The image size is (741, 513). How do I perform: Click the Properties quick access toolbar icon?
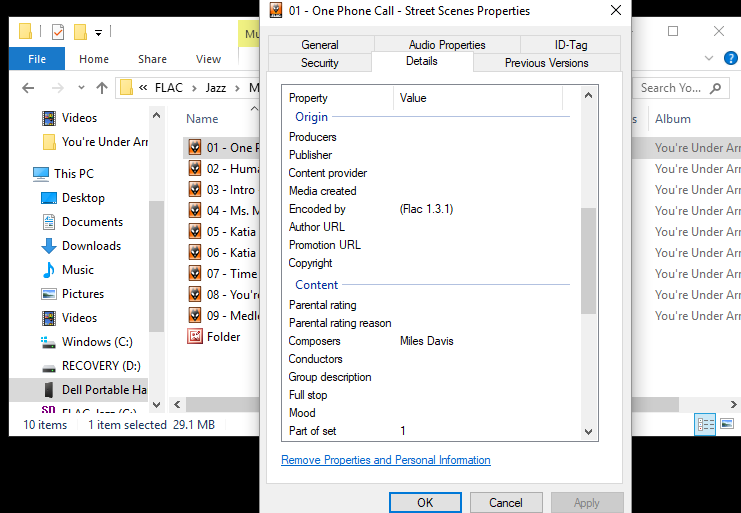click(x=57, y=32)
